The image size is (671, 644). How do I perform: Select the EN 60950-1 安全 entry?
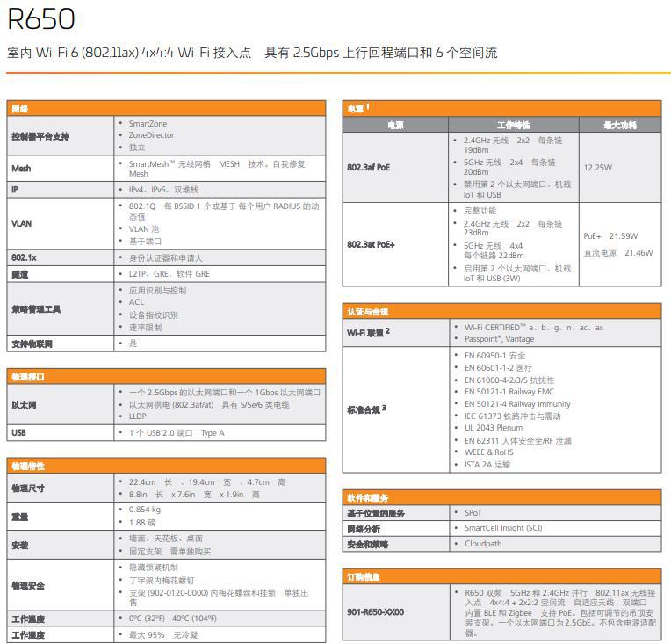pos(494,356)
